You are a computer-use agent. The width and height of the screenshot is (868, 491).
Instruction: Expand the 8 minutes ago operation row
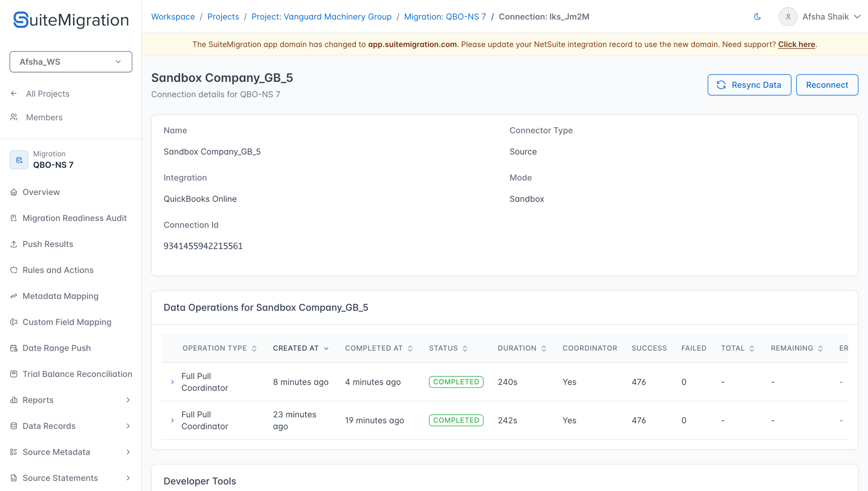pos(172,382)
